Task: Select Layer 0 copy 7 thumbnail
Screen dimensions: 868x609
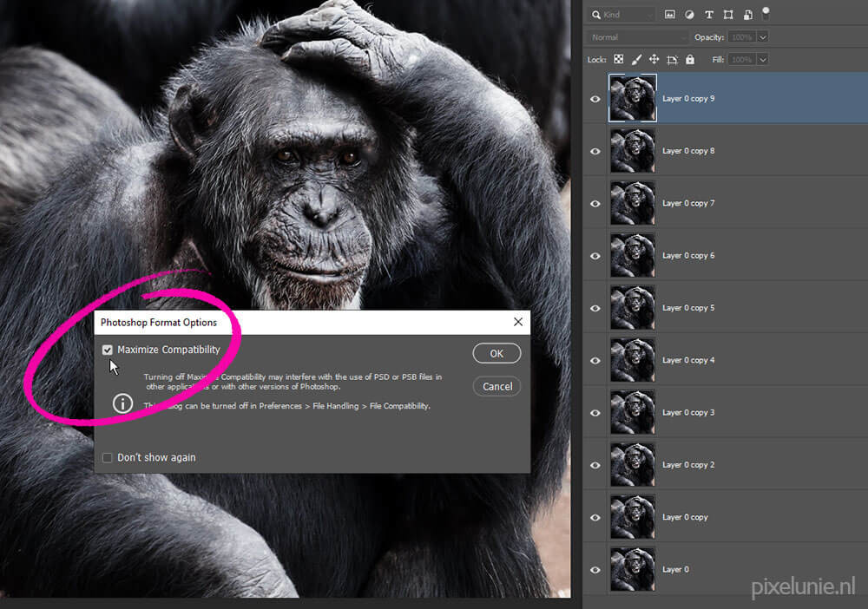Action: pos(633,203)
